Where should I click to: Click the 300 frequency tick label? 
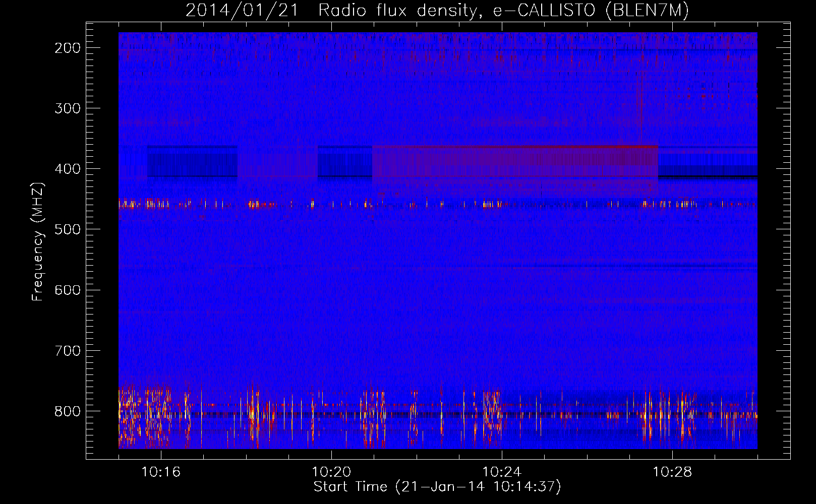click(68, 108)
